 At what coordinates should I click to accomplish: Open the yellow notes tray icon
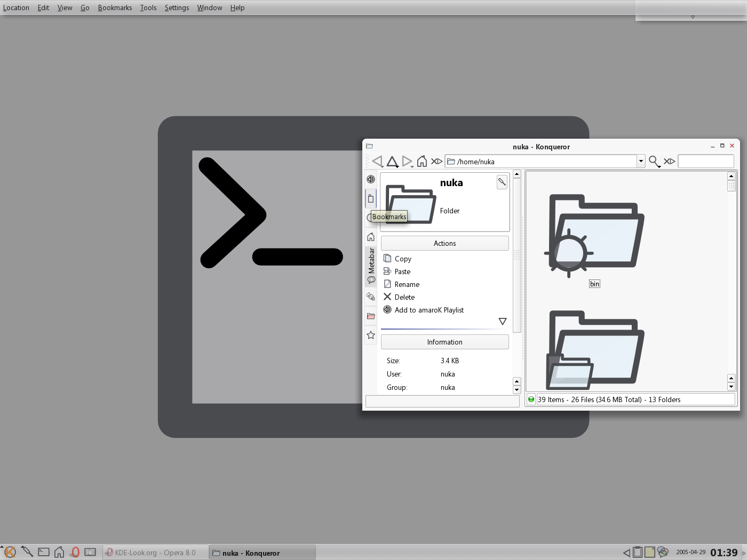[650, 552]
